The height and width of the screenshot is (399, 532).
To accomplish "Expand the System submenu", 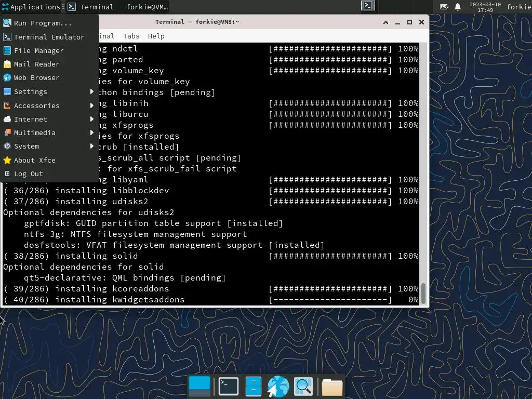I will (49, 146).
